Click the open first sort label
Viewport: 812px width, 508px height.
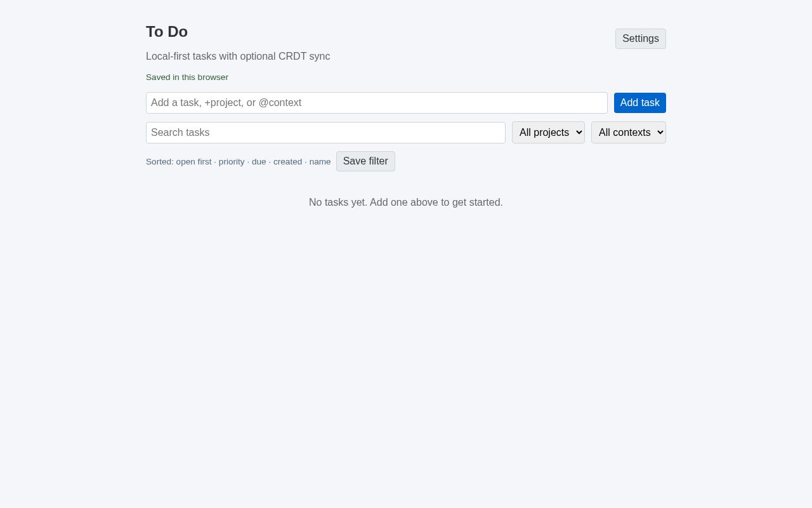coord(193,162)
